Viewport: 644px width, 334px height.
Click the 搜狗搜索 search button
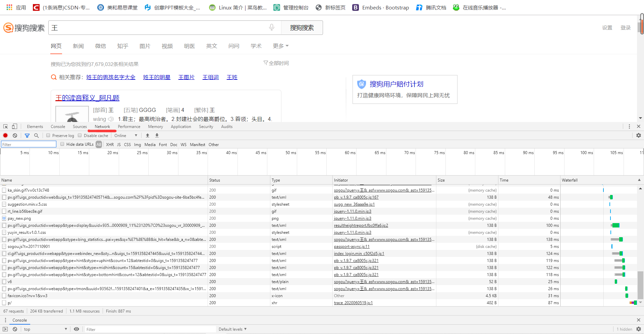click(x=302, y=27)
